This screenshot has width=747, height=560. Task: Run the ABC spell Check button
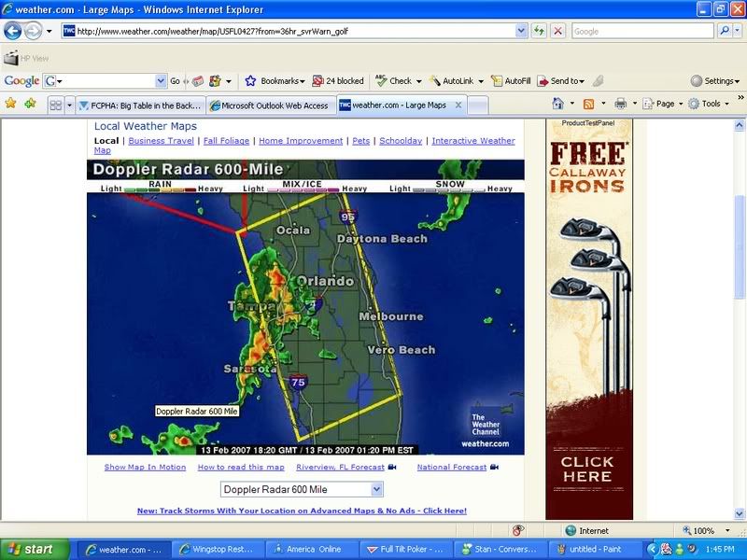point(392,81)
